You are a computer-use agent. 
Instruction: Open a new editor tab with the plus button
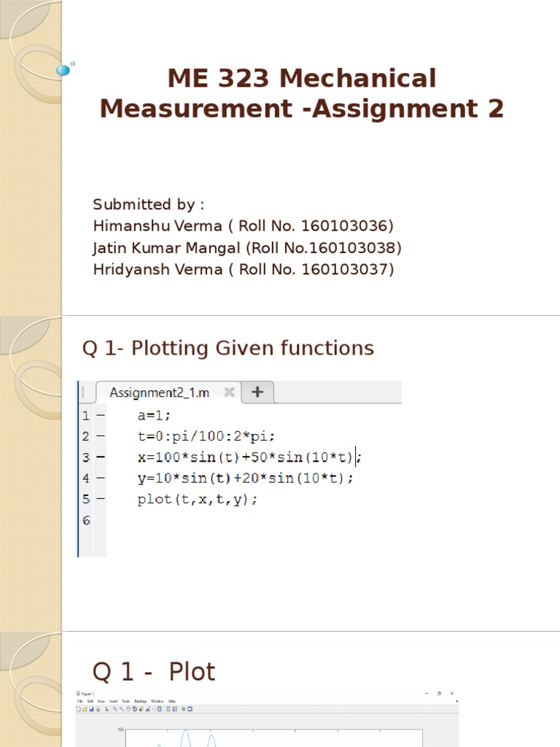point(257,392)
